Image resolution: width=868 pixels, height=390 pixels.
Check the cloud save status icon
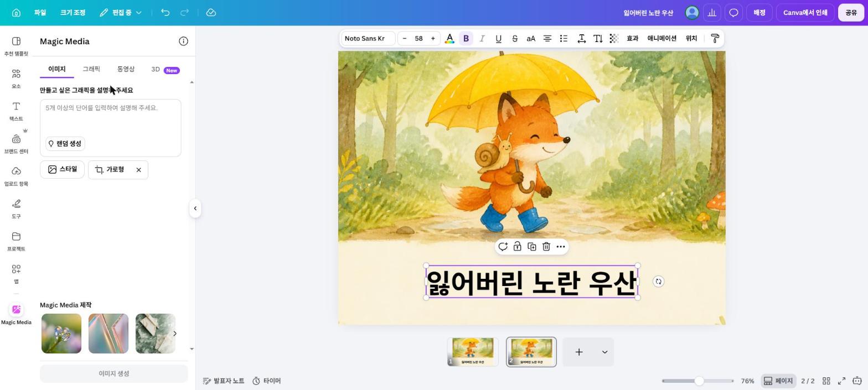tap(211, 13)
